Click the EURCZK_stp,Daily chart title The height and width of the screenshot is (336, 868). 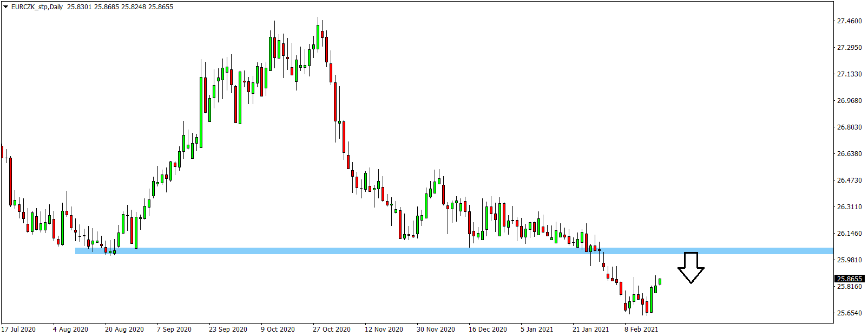click(37, 7)
